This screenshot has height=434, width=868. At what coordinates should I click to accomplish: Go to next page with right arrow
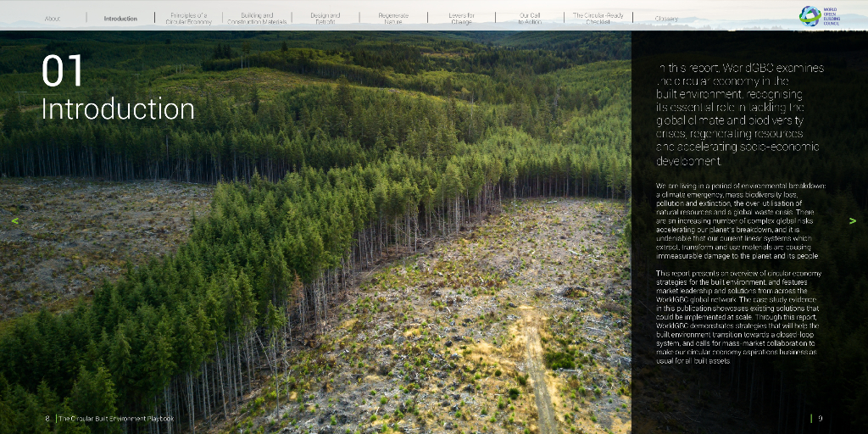coord(852,221)
